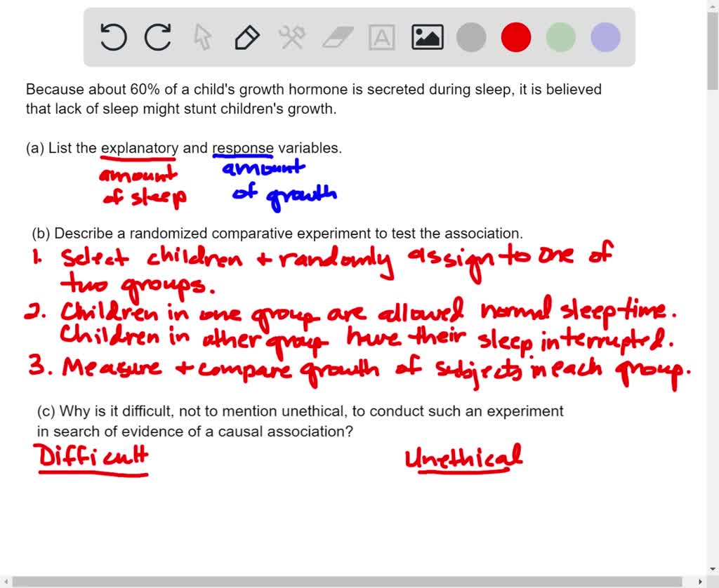Select the Pen annotation tool

tap(247, 37)
